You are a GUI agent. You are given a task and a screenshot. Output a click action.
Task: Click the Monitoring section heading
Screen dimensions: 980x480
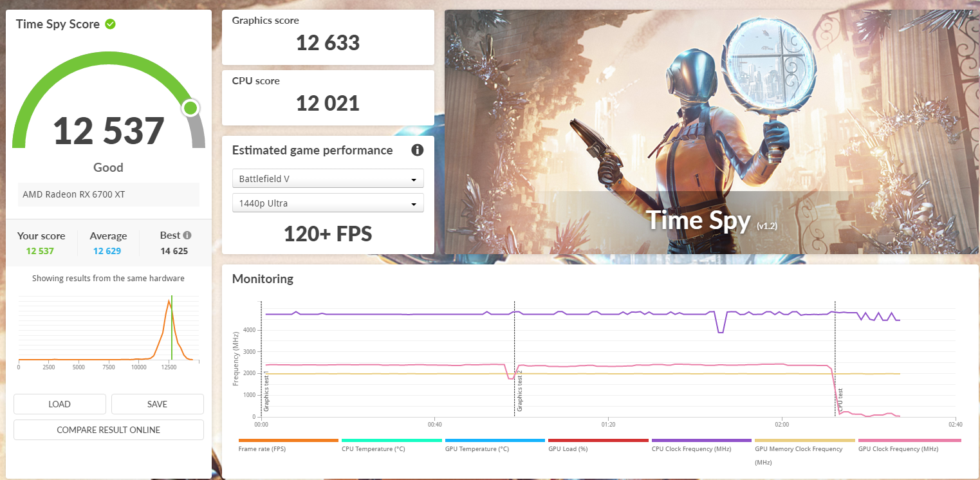tap(263, 279)
